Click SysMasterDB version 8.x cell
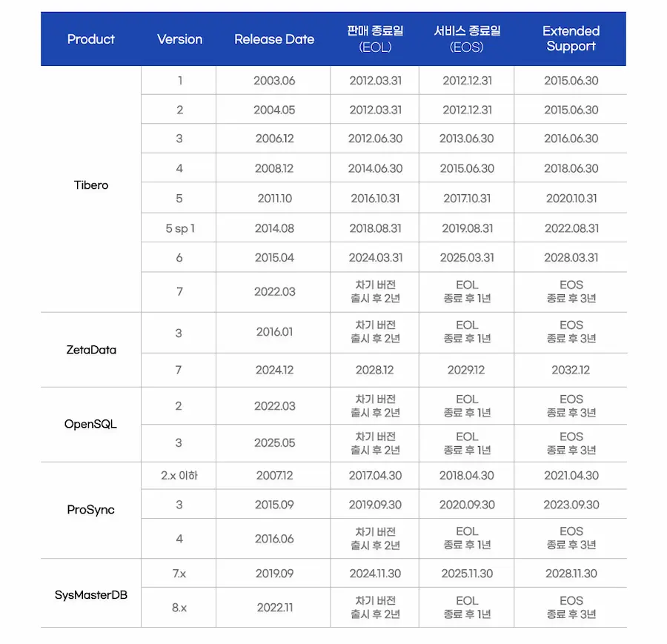 [x=179, y=608]
